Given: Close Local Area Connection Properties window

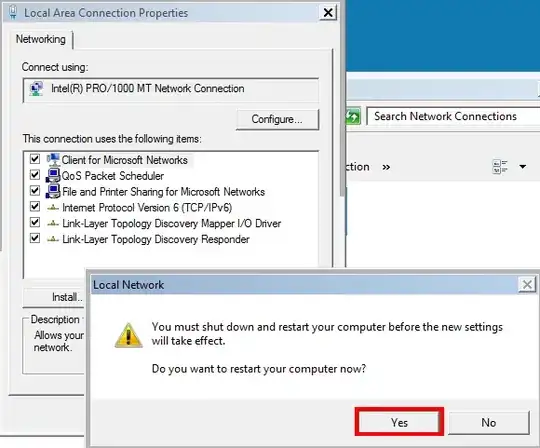Looking at the screenshot, I should click(x=328, y=13).
